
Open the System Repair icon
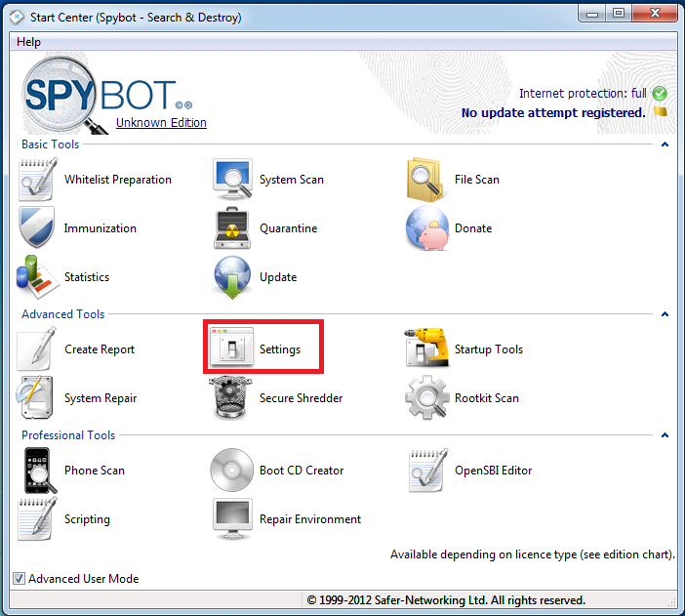pyautogui.click(x=35, y=398)
